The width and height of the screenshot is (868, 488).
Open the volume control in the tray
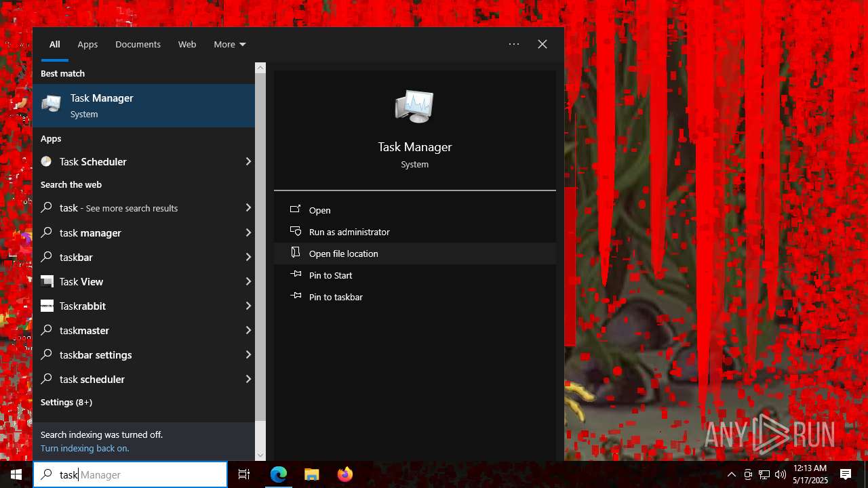pos(781,474)
